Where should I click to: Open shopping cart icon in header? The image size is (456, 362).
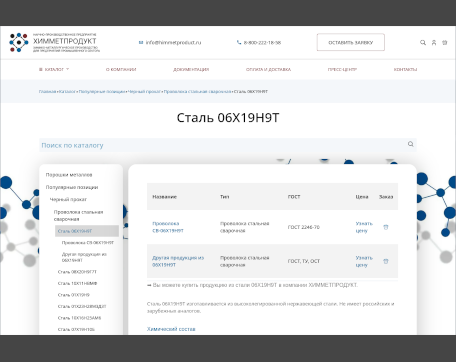click(x=445, y=42)
